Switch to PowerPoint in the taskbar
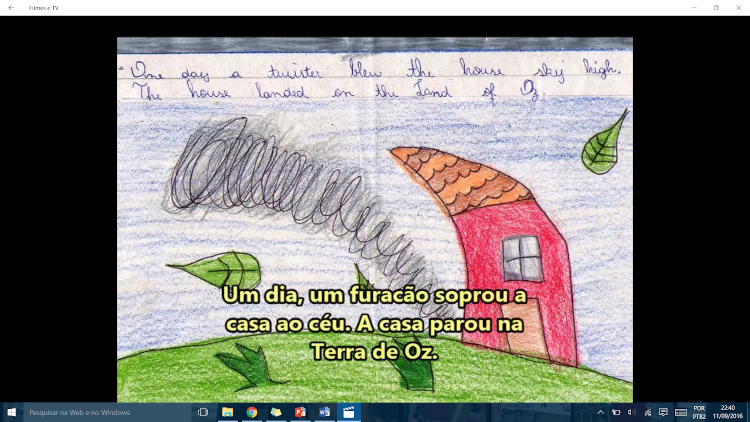 (300, 412)
